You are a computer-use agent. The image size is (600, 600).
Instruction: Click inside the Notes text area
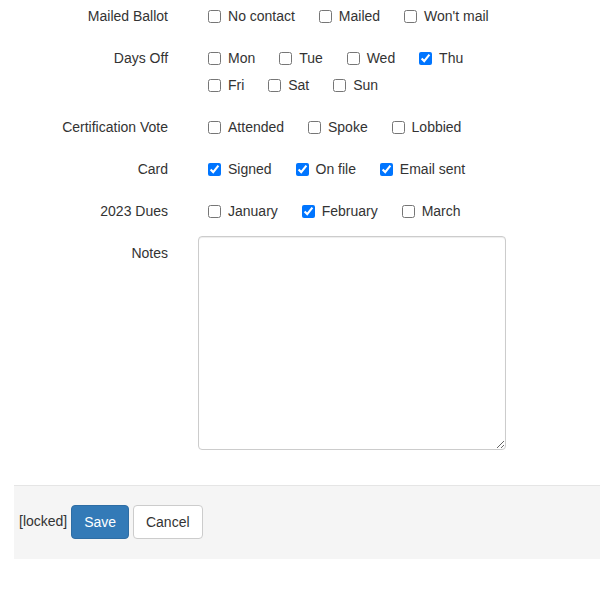(x=352, y=343)
